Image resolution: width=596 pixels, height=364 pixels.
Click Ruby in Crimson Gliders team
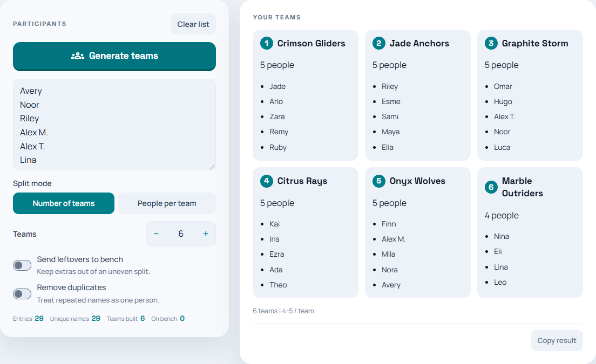[x=278, y=147]
